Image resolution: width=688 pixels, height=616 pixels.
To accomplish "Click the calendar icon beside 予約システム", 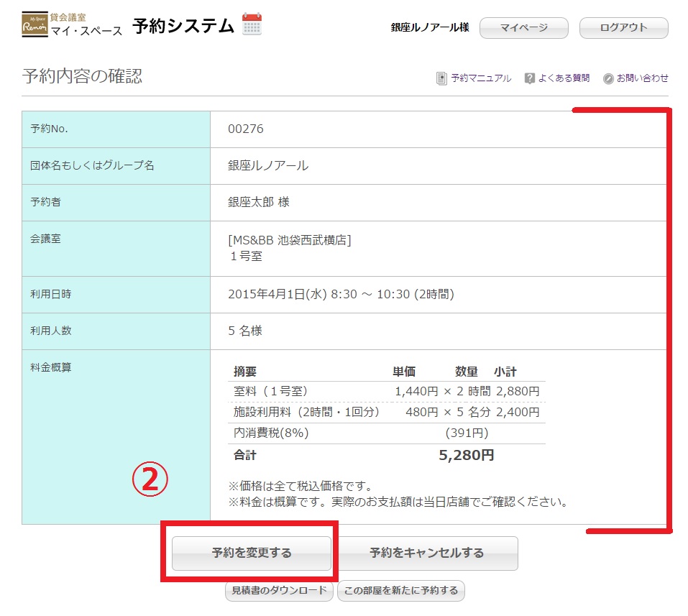I will click(252, 24).
